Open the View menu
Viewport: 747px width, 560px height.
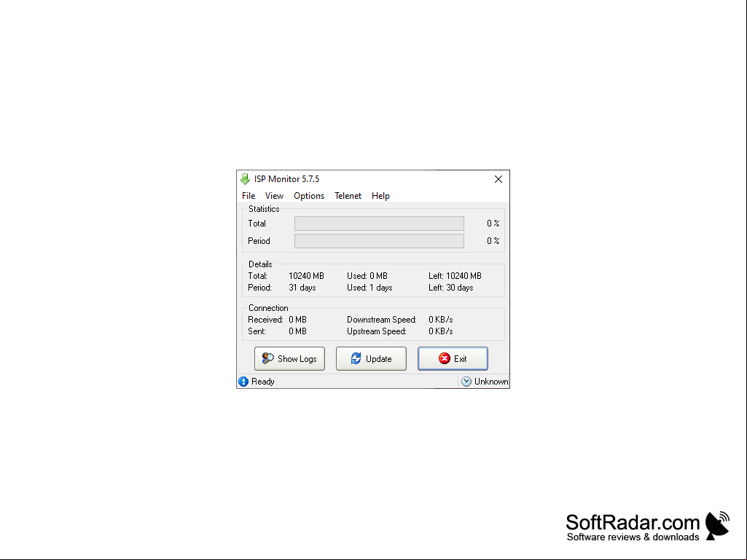tap(275, 196)
